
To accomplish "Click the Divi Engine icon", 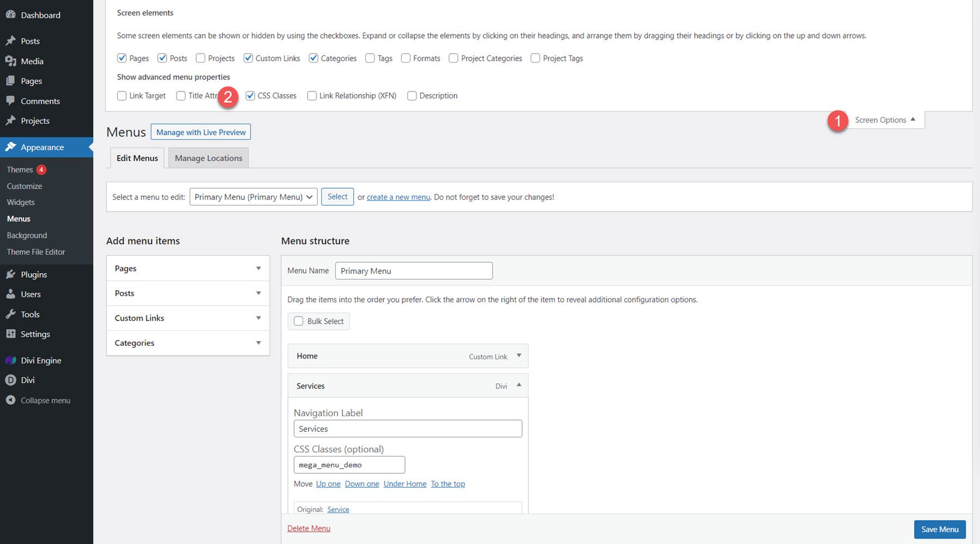I will (11, 360).
